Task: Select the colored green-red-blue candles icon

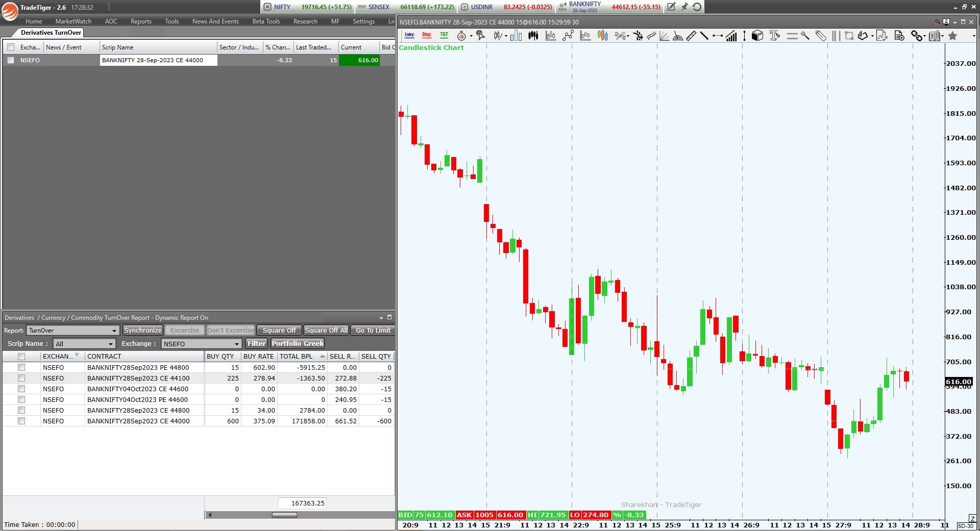Action: [x=603, y=36]
